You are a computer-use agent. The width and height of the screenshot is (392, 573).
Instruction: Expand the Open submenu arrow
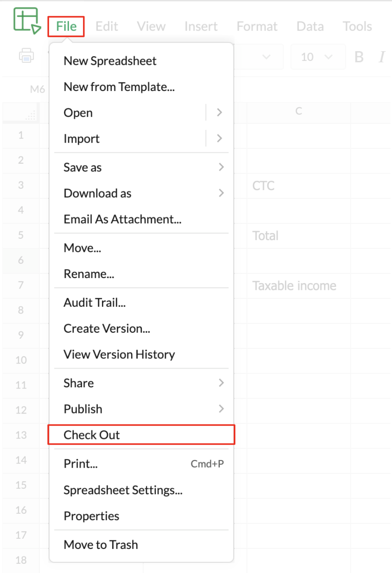(219, 113)
